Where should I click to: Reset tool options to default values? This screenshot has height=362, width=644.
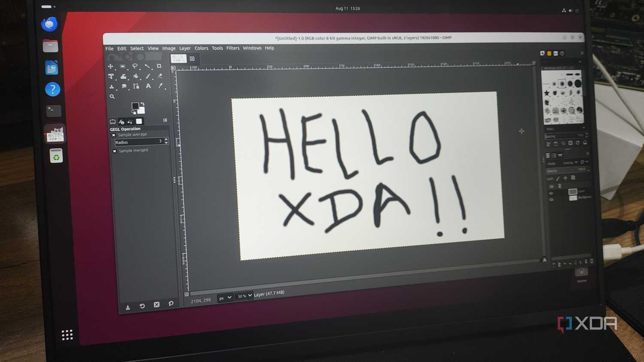[171, 303]
